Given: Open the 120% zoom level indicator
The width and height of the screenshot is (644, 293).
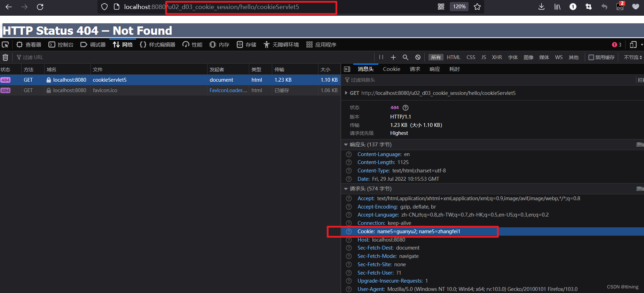Looking at the screenshot, I should coord(459,7).
